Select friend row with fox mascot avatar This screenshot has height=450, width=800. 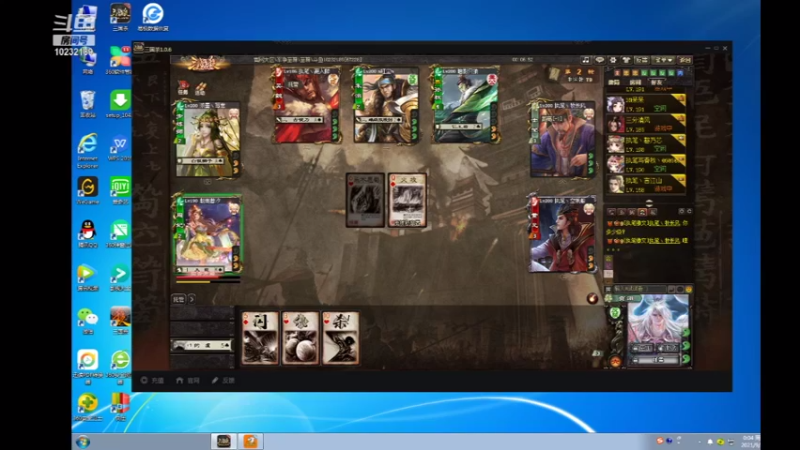click(646, 164)
